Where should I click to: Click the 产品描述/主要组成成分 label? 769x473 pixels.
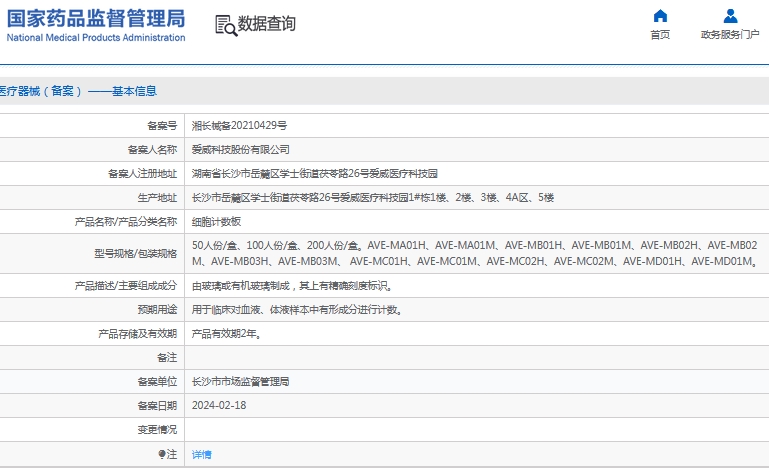click(126, 286)
